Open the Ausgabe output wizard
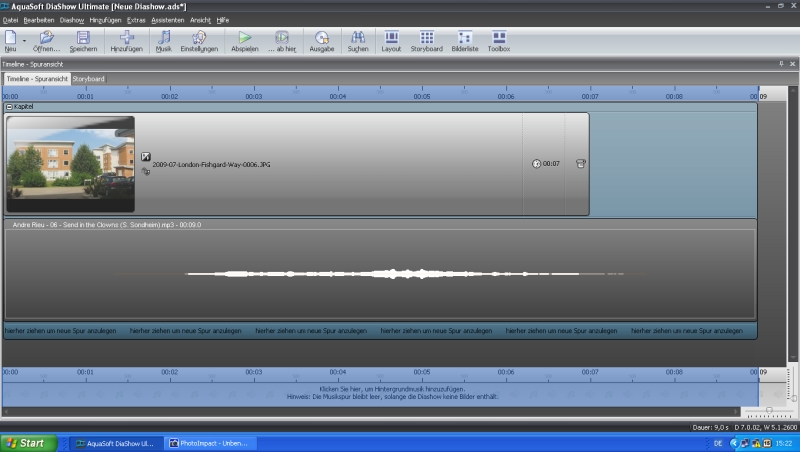 322,38
